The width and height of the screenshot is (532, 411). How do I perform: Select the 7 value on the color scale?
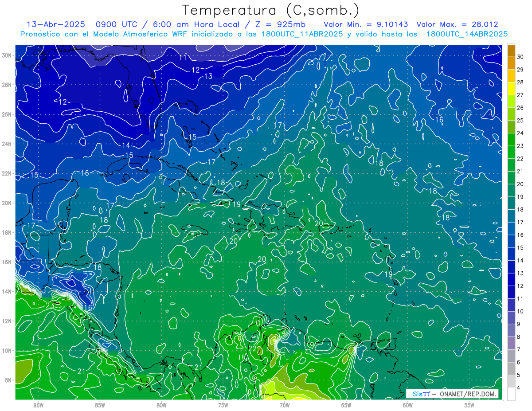tap(519, 350)
